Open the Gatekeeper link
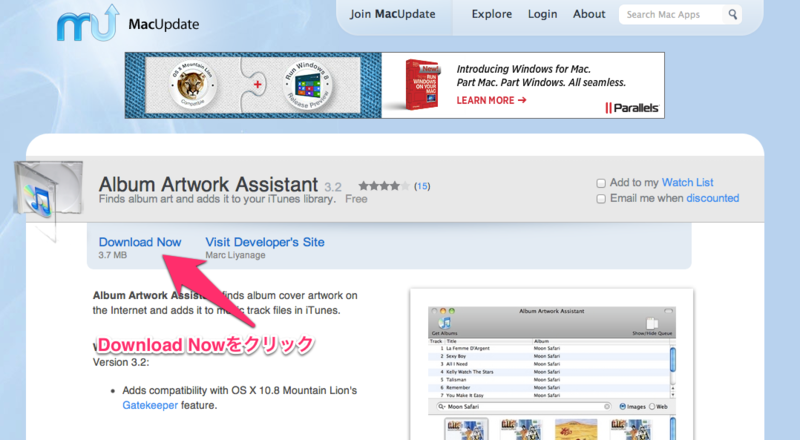This screenshot has height=440, width=800. coord(150,405)
